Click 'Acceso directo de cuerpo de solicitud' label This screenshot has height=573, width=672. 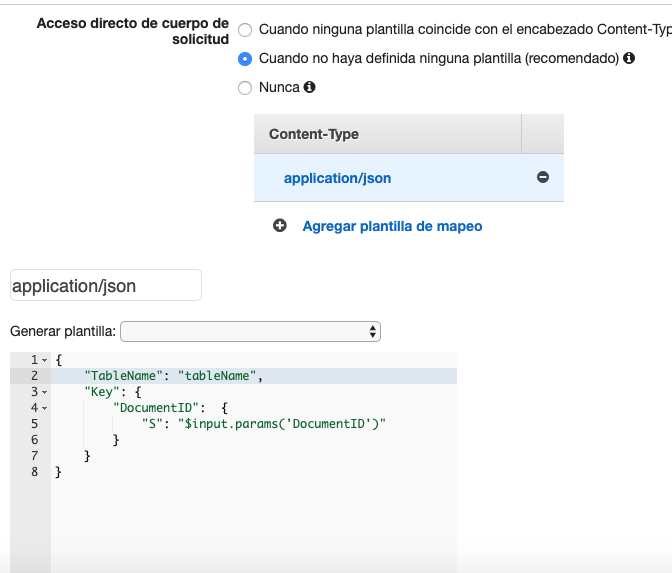pyautogui.click(x=133, y=31)
